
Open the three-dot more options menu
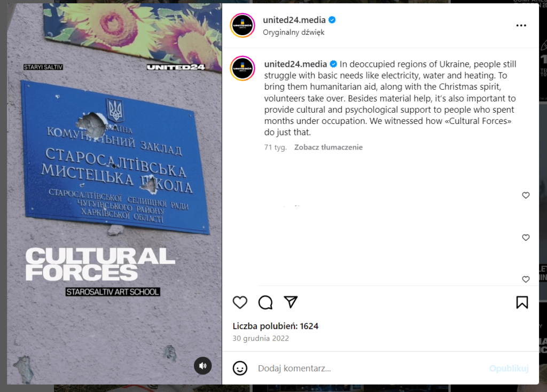pos(521,26)
